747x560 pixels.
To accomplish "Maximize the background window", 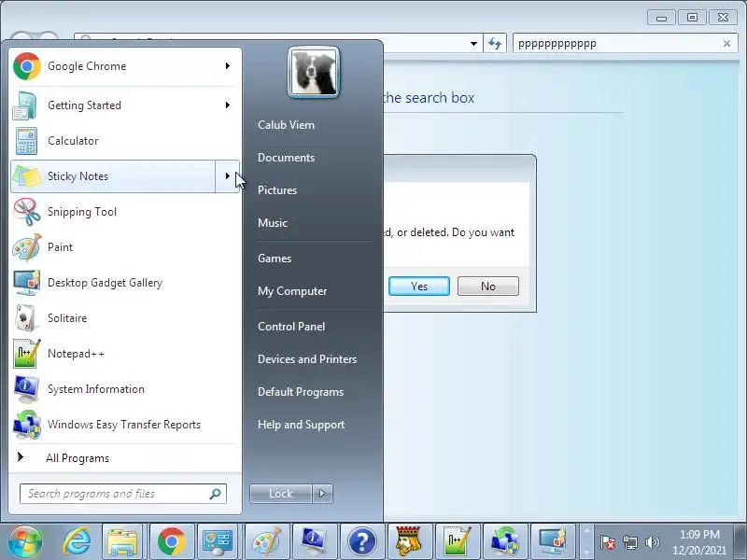I will pyautogui.click(x=692, y=18).
